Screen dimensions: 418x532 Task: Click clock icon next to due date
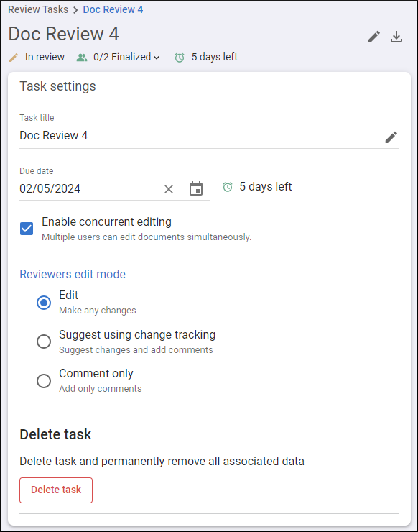(228, 187)
